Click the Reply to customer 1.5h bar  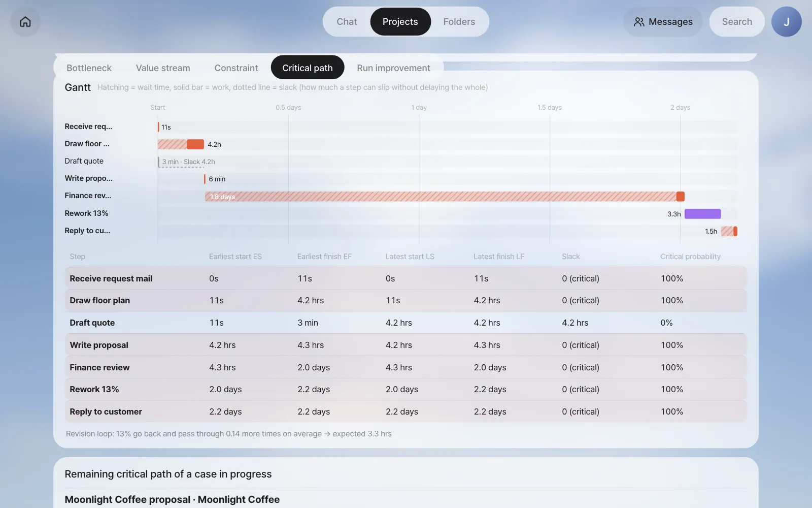tap(729, 231)
